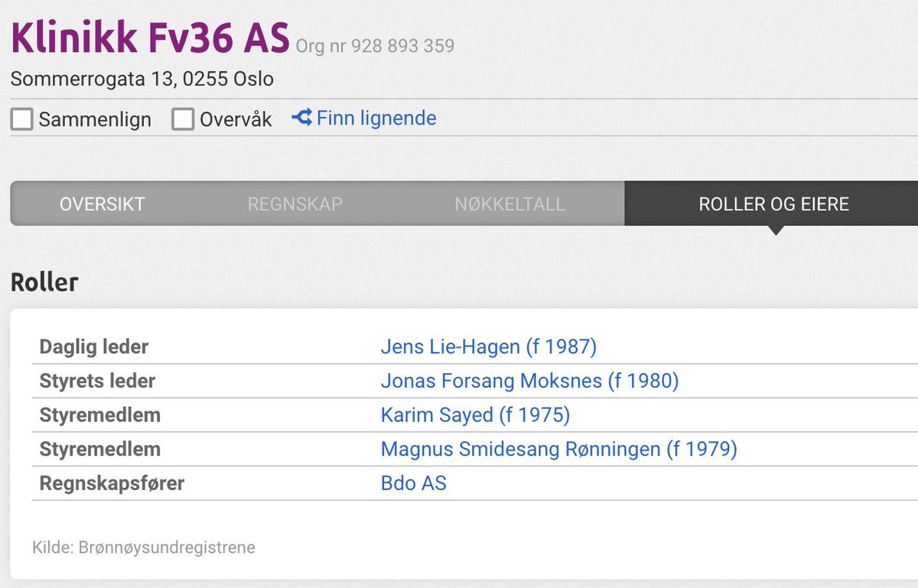
Task: Open Jens Lie-Hagen's profile link
Action: (x=488, y=347)
